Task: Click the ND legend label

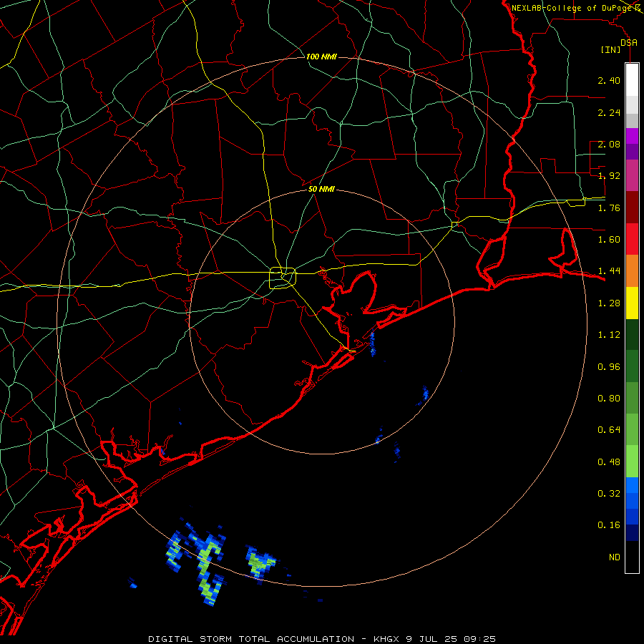Action: (x=615, y=557)
